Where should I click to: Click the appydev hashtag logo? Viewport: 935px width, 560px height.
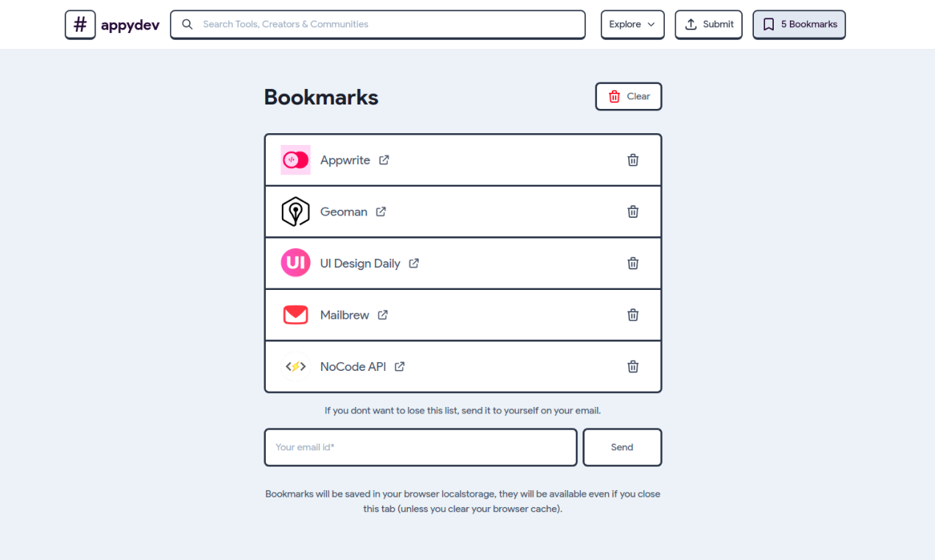pos(80,24)
